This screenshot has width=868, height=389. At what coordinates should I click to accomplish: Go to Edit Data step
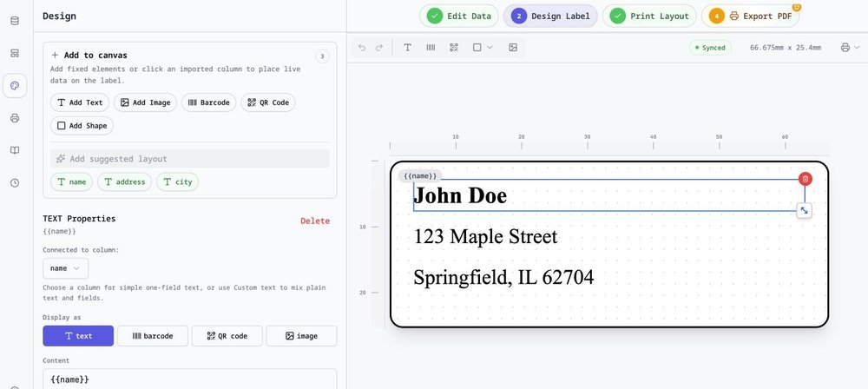459,16
